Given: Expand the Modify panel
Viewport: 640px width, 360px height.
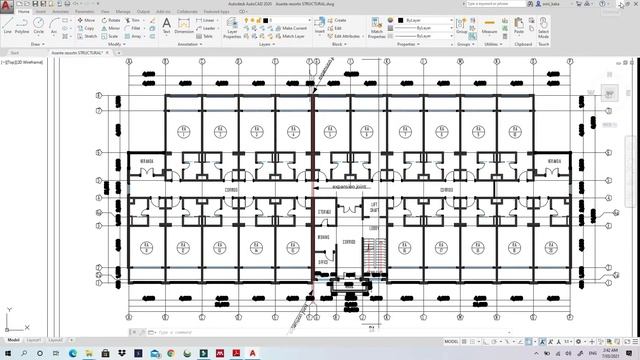Looking at the screenshot, I should pos(116,44).
